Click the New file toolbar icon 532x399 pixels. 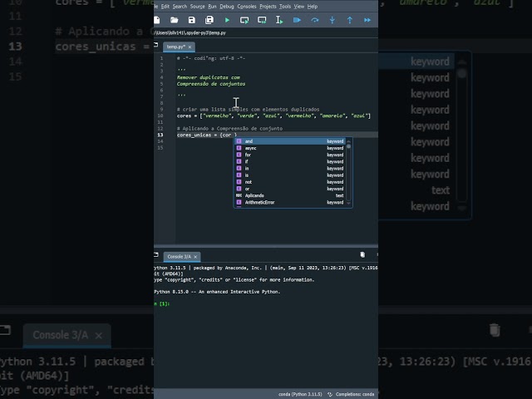[x=157, y=20]
